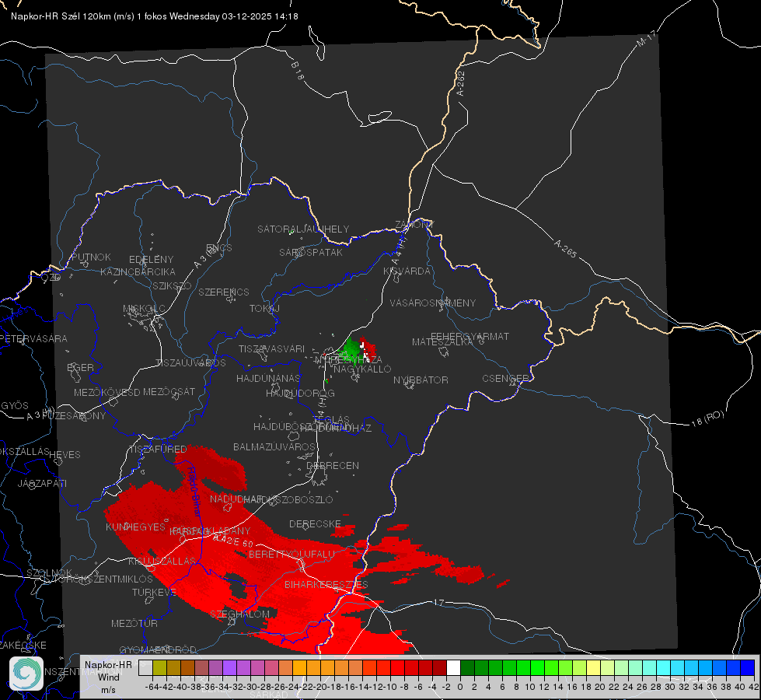Click the MISKOLC city label
The image size is (761, 700).
click(x=144, y=309)
